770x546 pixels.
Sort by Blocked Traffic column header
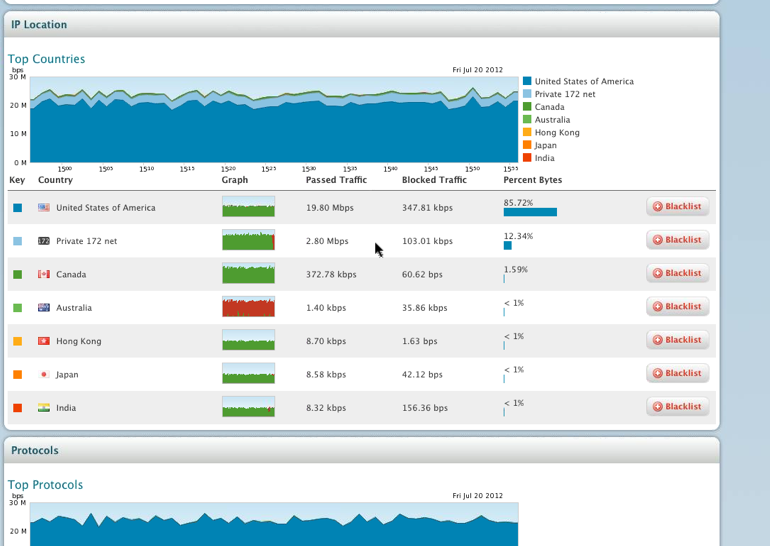[x=434, y=180]
